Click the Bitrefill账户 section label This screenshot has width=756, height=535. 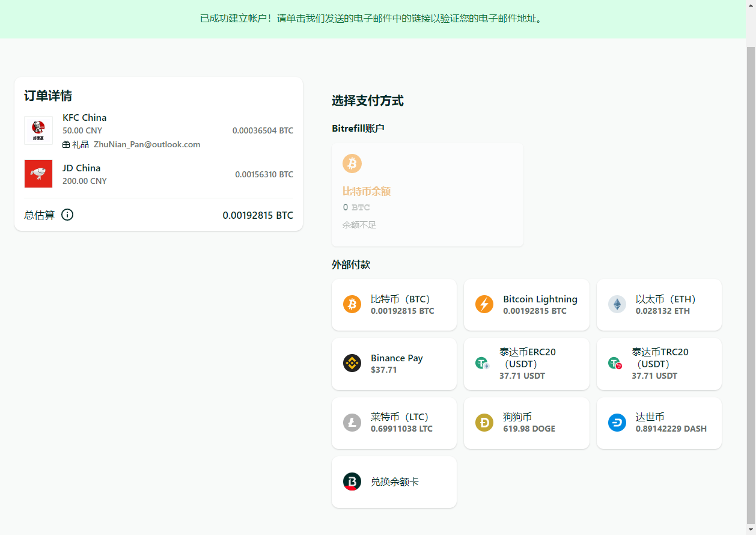(358, 128)
